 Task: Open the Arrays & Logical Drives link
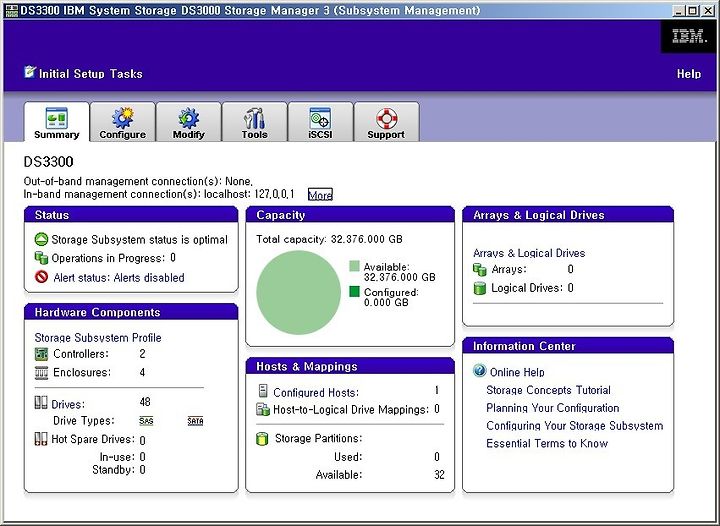tap(529, 253)
